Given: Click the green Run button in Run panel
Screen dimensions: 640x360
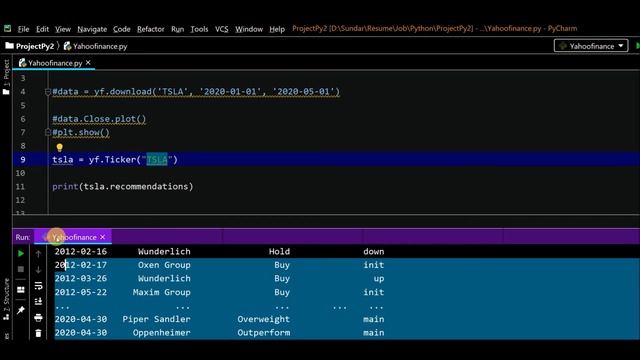Looking at the screenshot, I should coord(21,253).
